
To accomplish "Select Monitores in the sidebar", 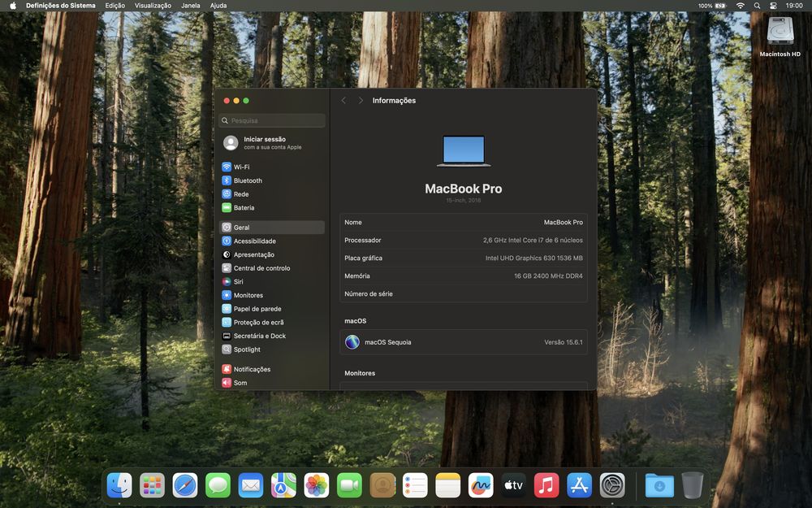I will (x=272, y=295).
